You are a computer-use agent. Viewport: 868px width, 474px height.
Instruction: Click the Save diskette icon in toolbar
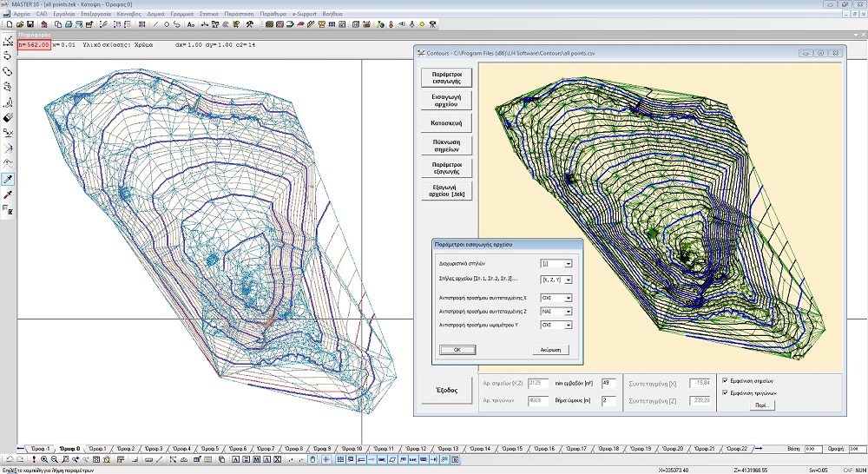[x=32, y=24]
